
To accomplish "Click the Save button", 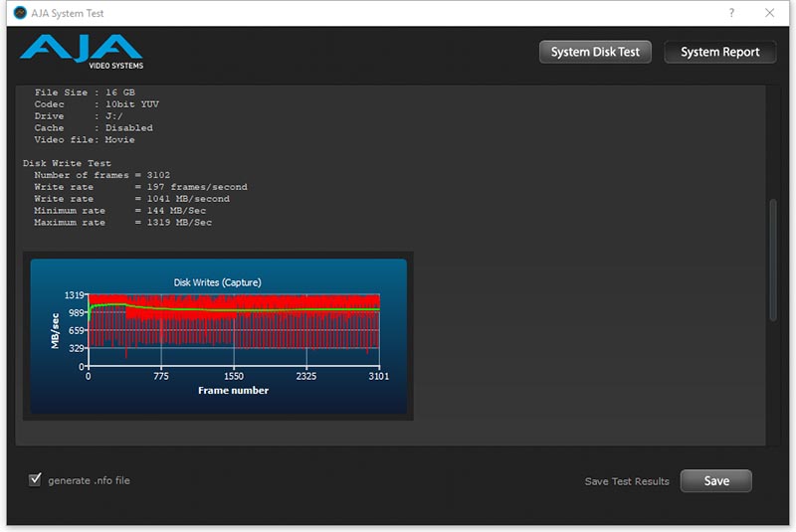I will point(715,480).
